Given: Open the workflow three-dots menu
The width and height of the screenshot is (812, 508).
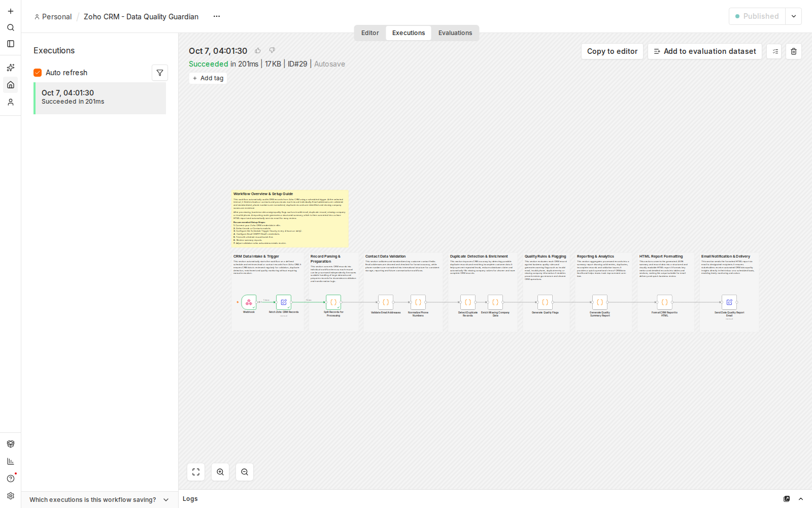Looking at the screenshot, I should 217,16.
